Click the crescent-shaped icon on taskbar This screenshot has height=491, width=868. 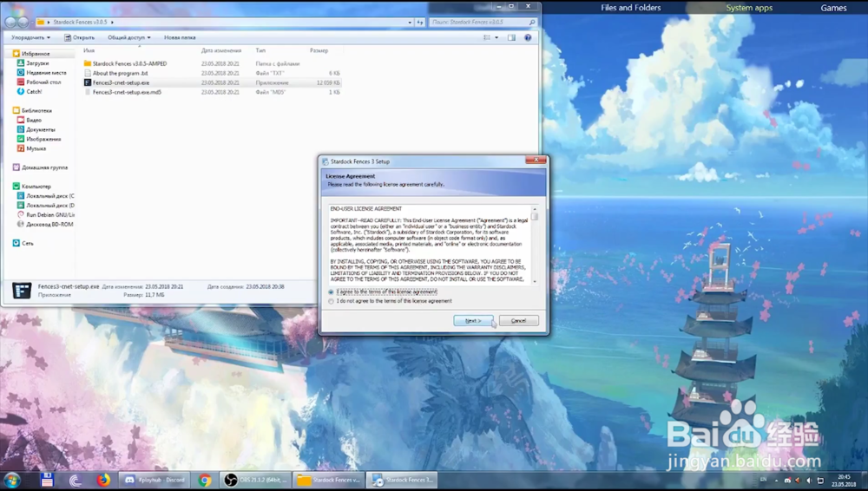coord(76,480)
